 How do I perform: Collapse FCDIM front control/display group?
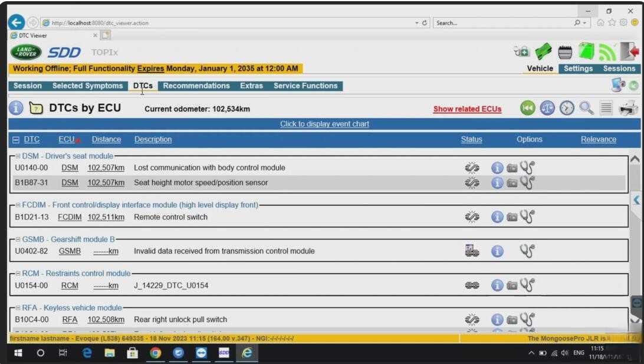point(18,205)
